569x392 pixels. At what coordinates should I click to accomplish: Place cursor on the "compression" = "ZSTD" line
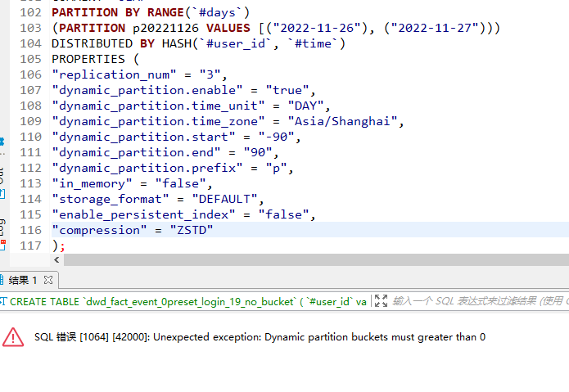tap(133, 230)
